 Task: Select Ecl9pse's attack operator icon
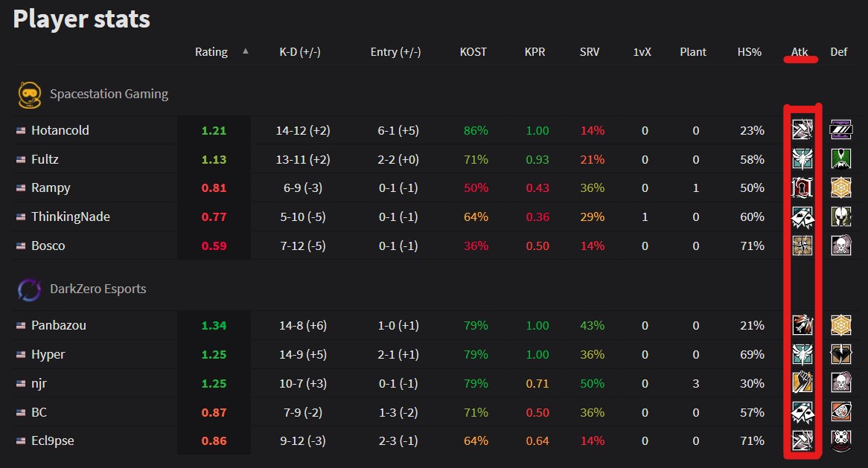(x=802, y=441)
